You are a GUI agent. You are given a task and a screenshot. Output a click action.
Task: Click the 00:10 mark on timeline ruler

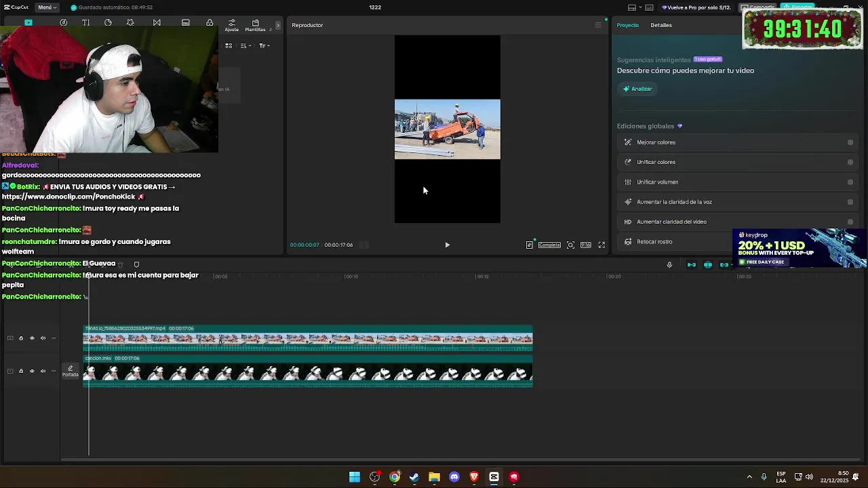(x=351, y=276)
